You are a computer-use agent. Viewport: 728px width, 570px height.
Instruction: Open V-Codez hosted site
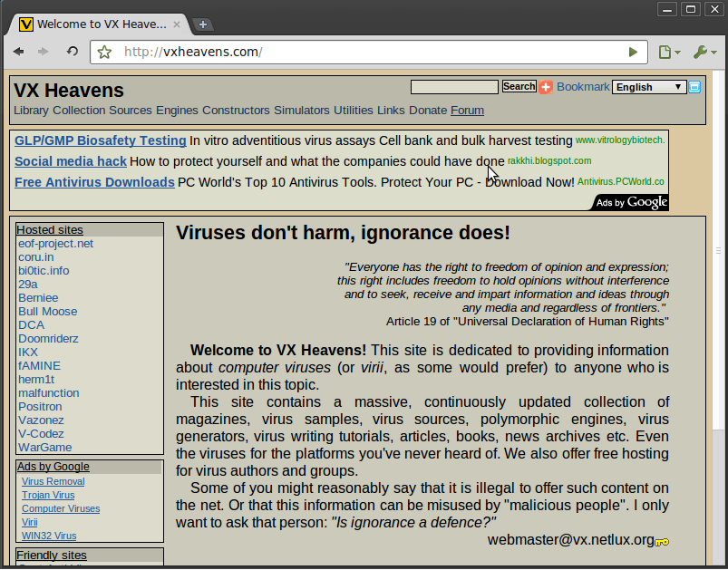[x=41, y=433]
